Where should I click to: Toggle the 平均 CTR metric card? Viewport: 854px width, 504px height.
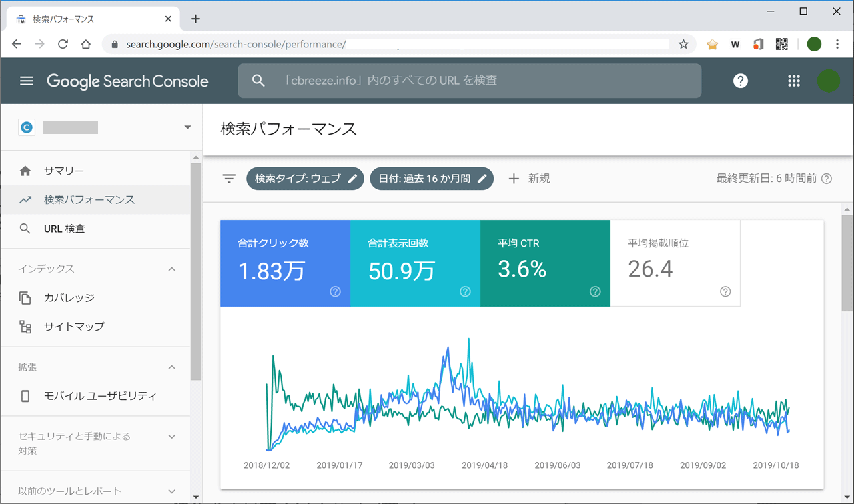(x=545, y=263)
